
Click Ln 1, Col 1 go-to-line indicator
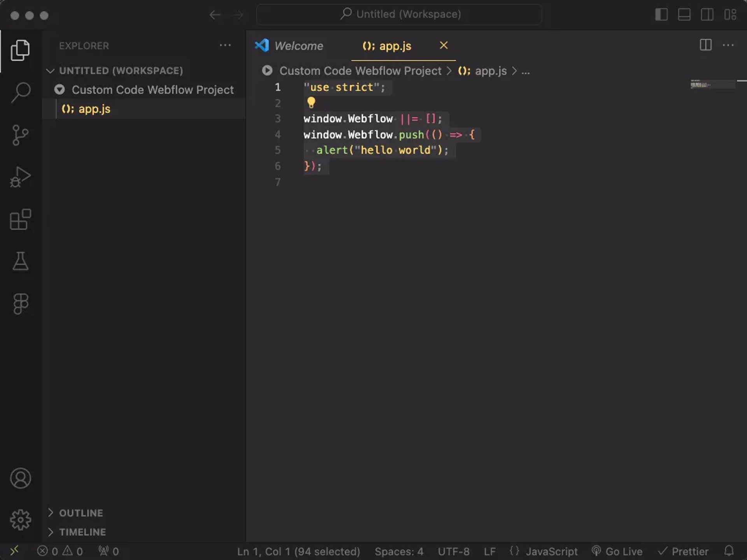pos(298,551)
